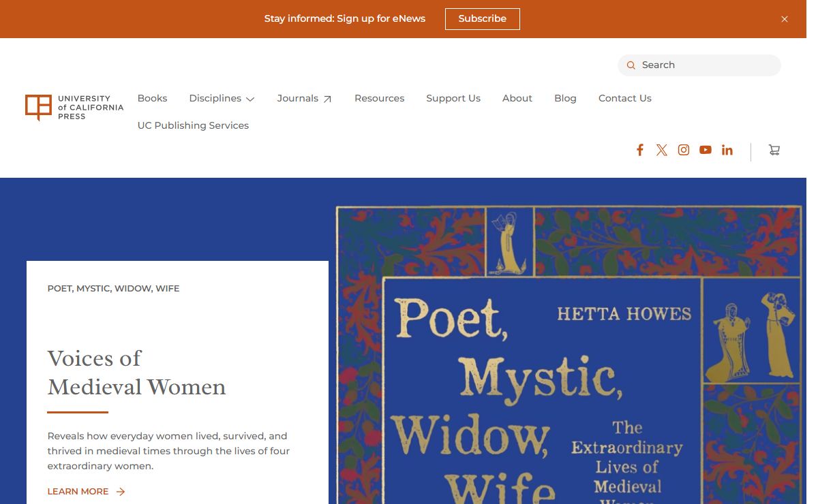Go to the Resources page
818x504 pixels.
pyautogui.click(x=379, y=98)
